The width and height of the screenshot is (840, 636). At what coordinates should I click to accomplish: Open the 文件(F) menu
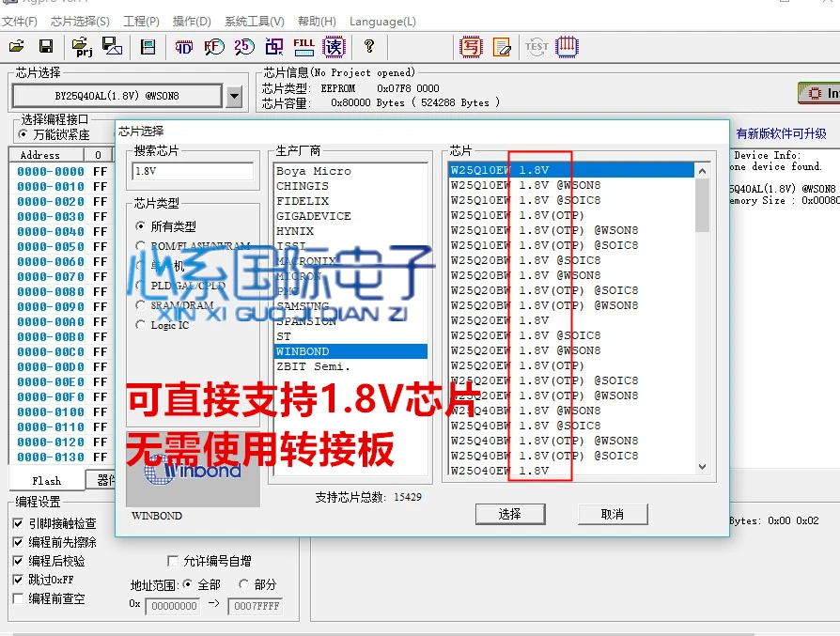20,22
